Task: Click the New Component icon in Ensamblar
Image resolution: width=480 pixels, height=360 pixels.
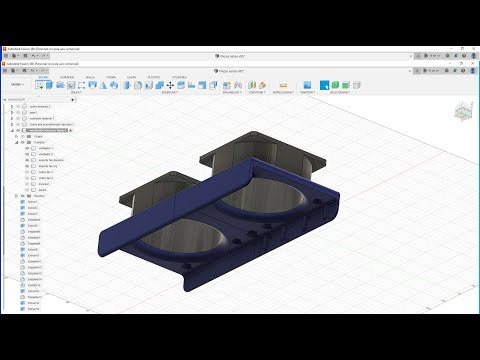Action: 227,85
